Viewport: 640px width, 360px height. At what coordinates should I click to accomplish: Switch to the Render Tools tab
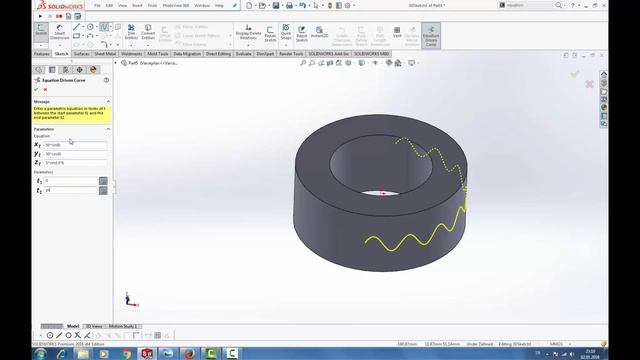tap(291, 54)
